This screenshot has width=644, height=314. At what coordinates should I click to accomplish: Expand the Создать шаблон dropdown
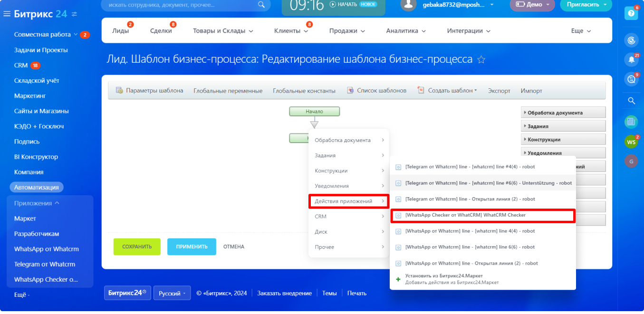[447, 90]
